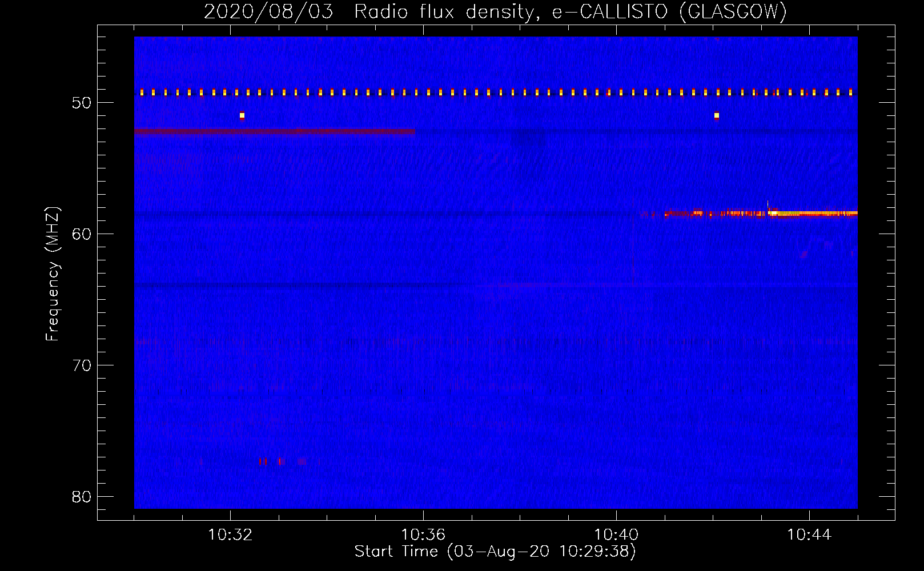The height and width of the screenshot is (571, 924).
Task: Click the small red spots near 77 MHz
Action: [x=282, y=461]
